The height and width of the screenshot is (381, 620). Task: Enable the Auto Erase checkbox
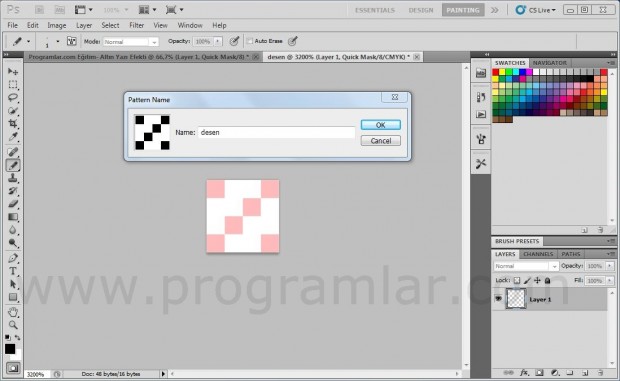pos(250,41)
